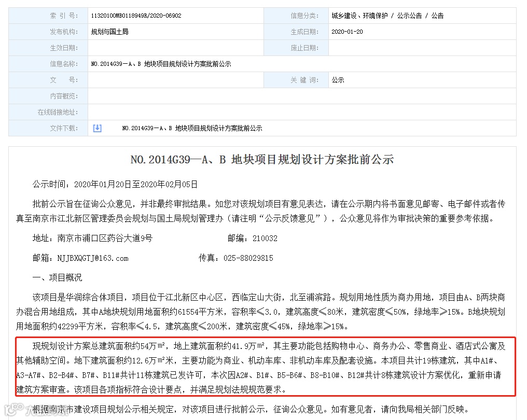Click the 在线链接地址 label cell
Screen dimensions: 527x420
(48, 112)
